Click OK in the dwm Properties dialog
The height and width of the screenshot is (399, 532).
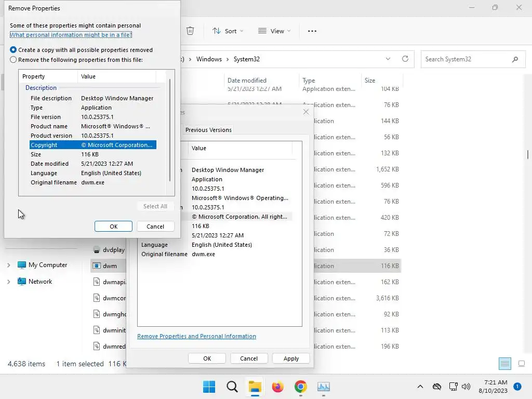207,358
